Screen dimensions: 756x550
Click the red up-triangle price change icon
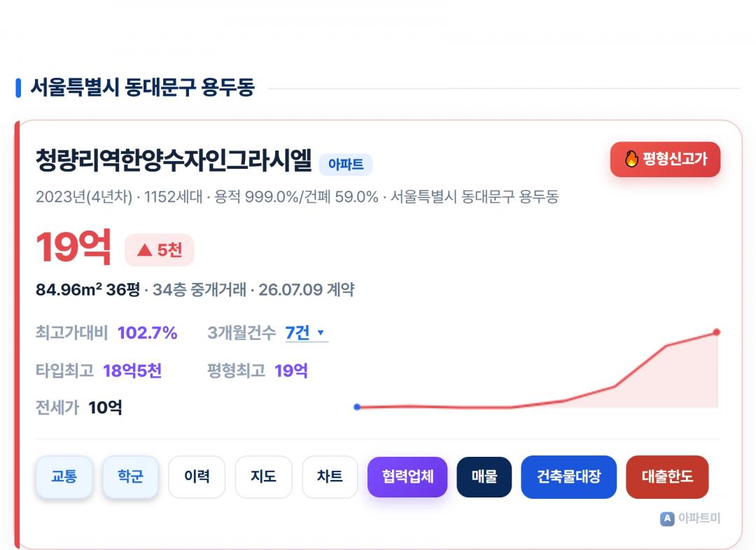click(x=145, y=250)
